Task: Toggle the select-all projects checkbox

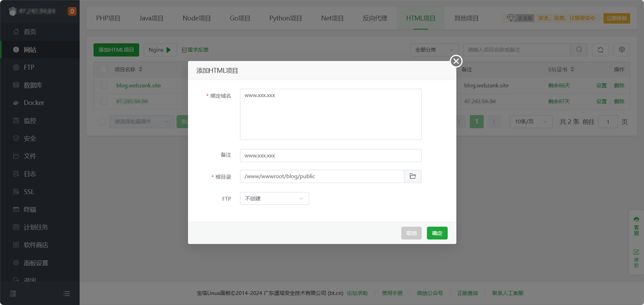Action: click(104, 69)
